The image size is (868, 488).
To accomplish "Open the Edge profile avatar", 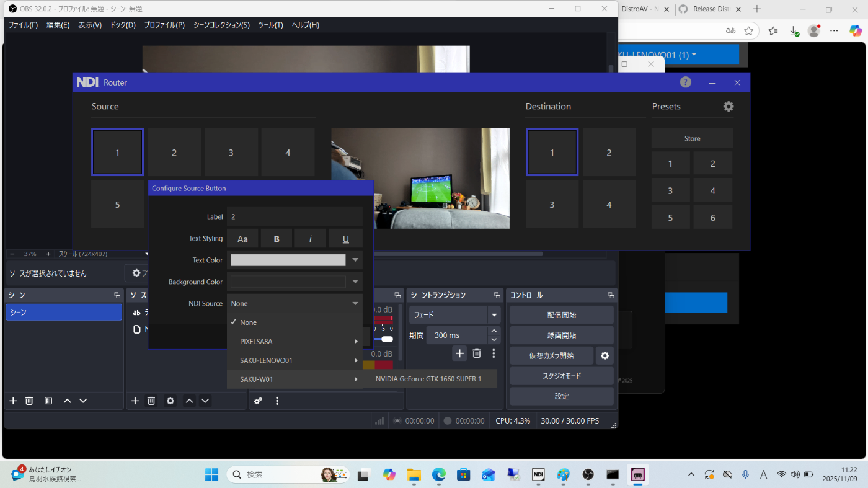I will (814, 30).
